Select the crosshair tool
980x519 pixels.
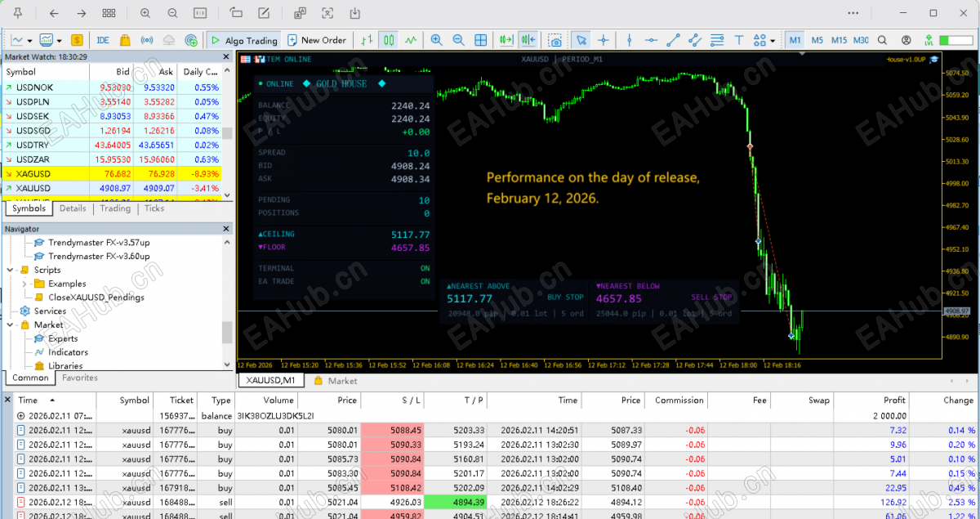604,40
